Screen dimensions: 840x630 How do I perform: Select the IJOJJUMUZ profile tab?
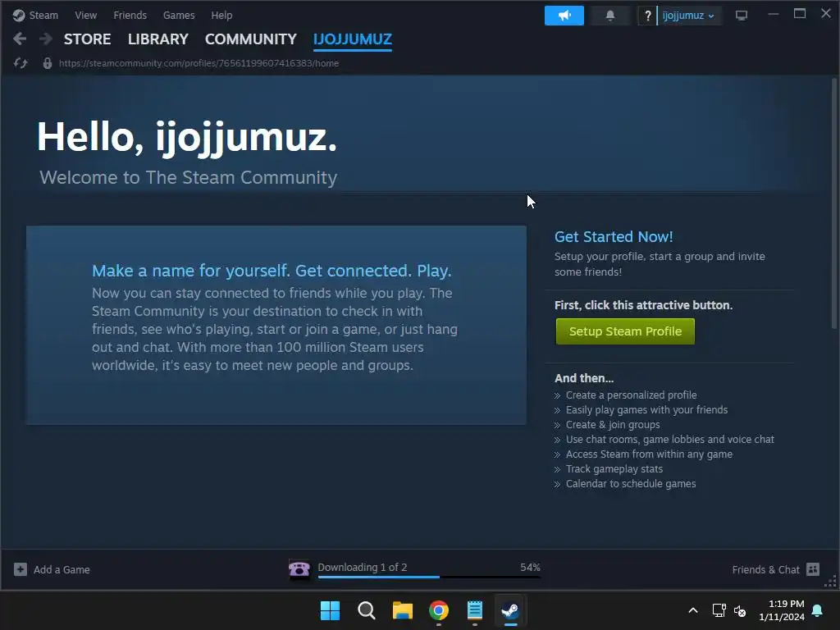click(x=353, y=39)
